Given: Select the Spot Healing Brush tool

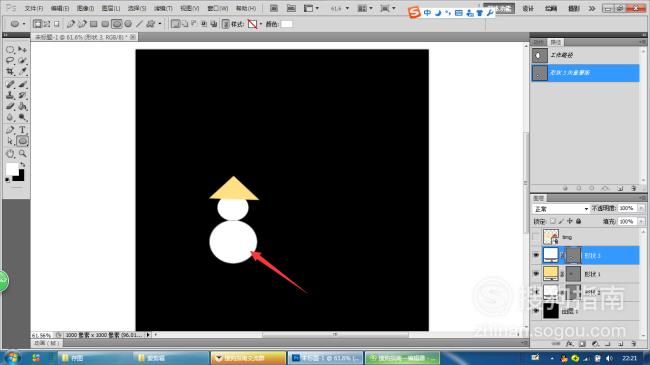Looking at the screenshot, I should (10, 85).
